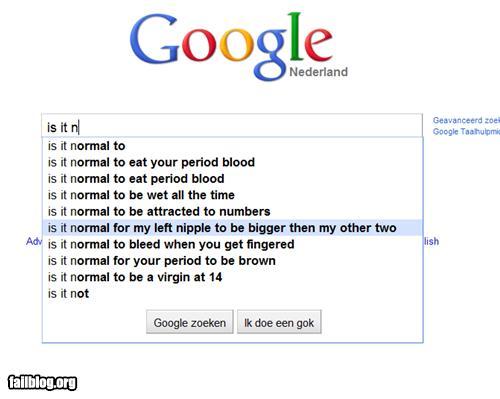Choose "is it normal to eat period blood" suggestion
The width and height of the screenshot is (500, 399).
click(x=232, y=178)
